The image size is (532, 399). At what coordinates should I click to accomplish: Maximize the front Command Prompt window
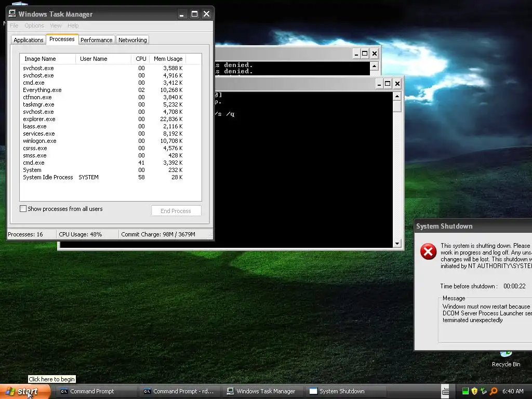coord(388,84)
